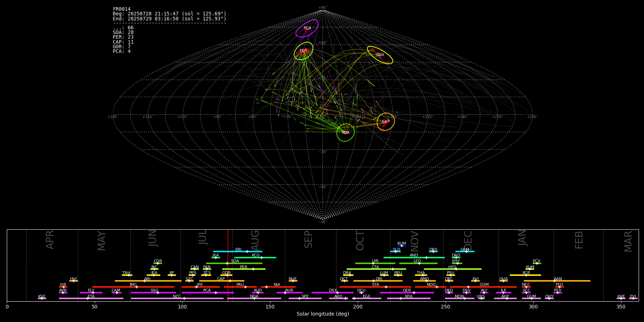644x322 pixels.
Task: Click the GEM shower bar in timeline
Action: 465,252
